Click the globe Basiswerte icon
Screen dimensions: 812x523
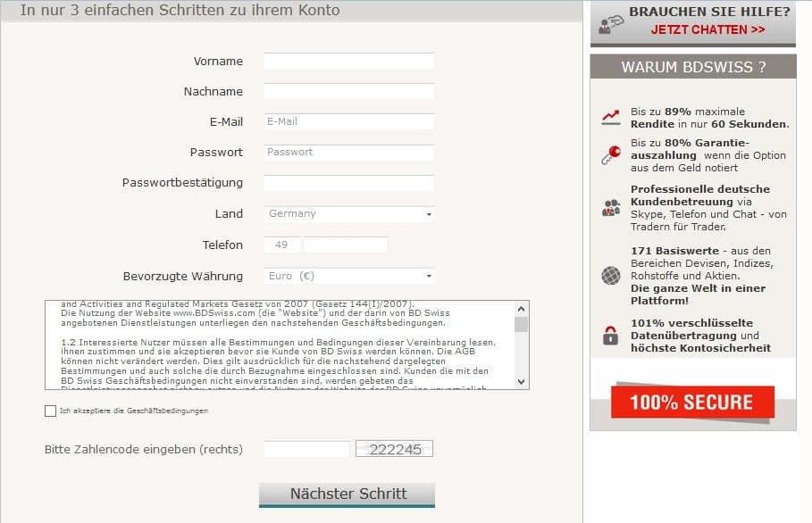(611, 275)
